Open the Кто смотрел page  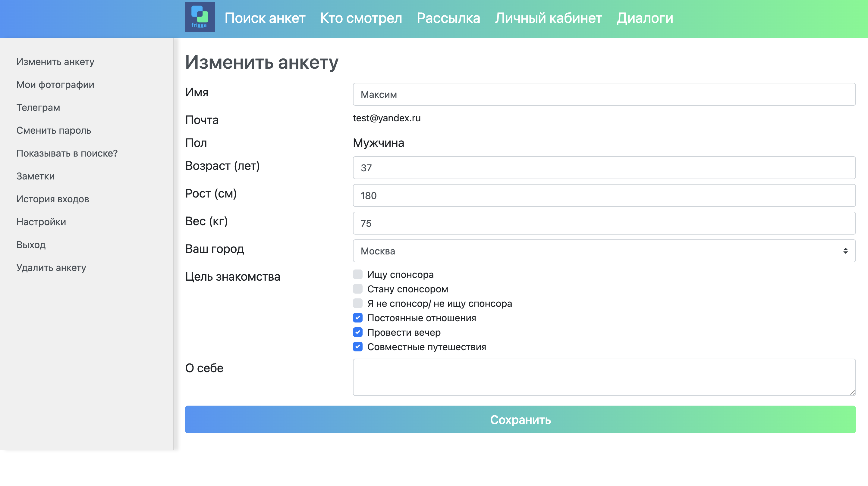[x=361, y=18]
